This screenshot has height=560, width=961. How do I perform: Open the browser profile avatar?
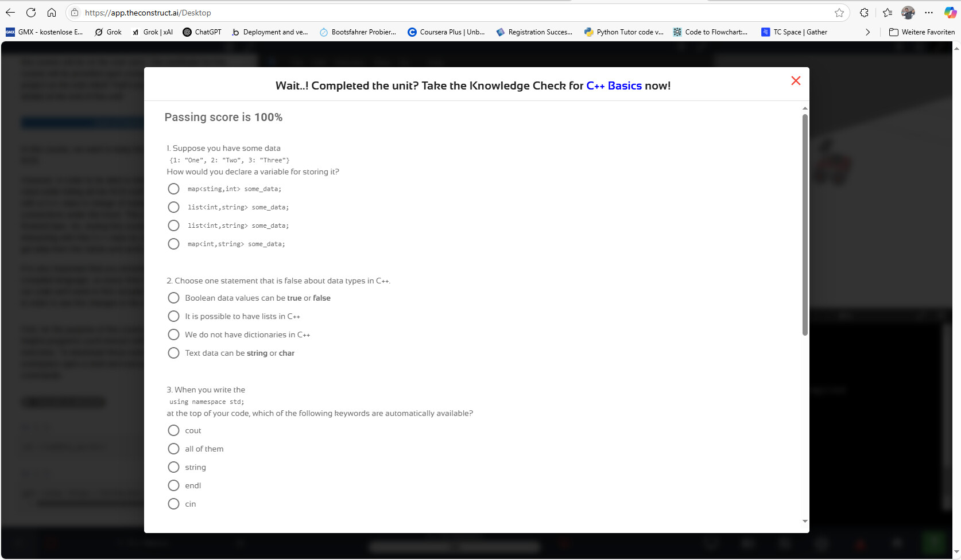(908, 13)
